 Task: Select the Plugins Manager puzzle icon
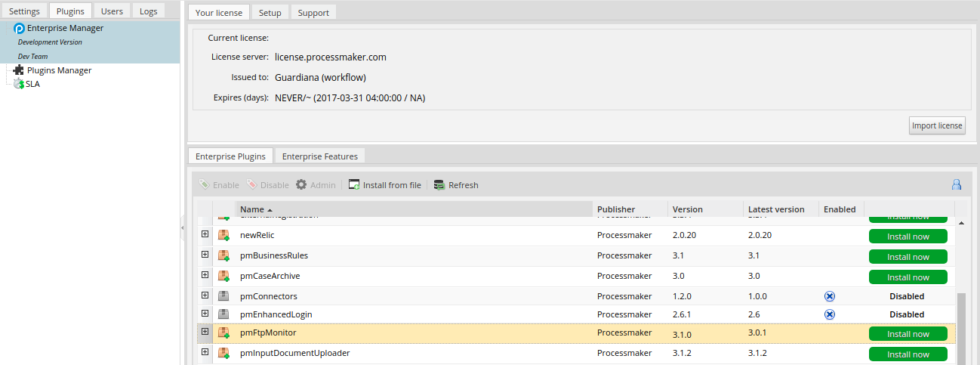click(x=19, y=70)
